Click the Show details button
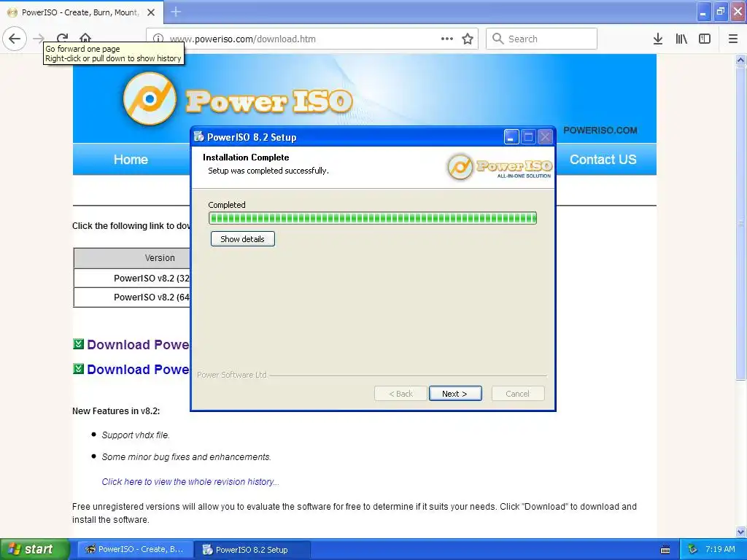The image size is (747, 560). coord(242,239)
